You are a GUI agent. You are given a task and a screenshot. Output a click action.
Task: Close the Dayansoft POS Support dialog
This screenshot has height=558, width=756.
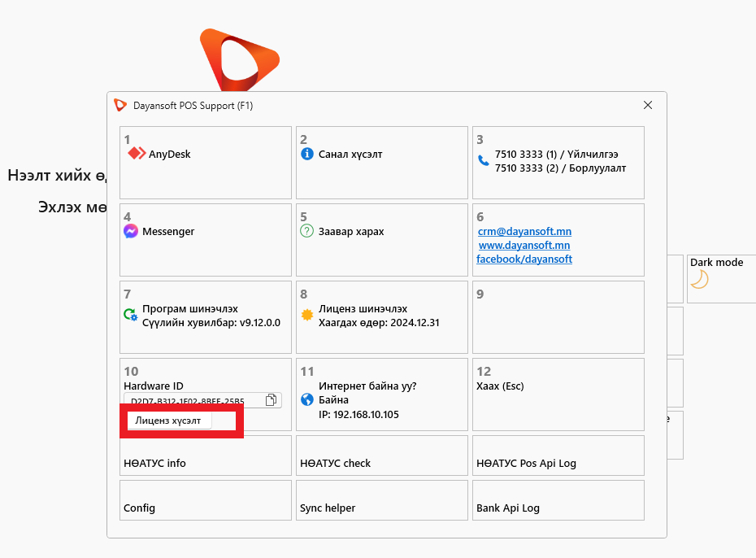(648, 105)
